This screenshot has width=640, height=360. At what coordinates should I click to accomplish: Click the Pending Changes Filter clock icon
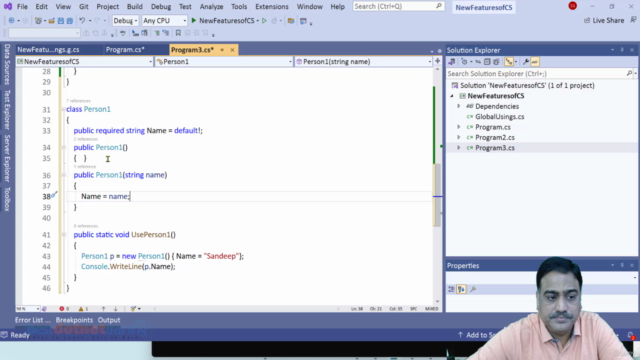click(464, 62)
